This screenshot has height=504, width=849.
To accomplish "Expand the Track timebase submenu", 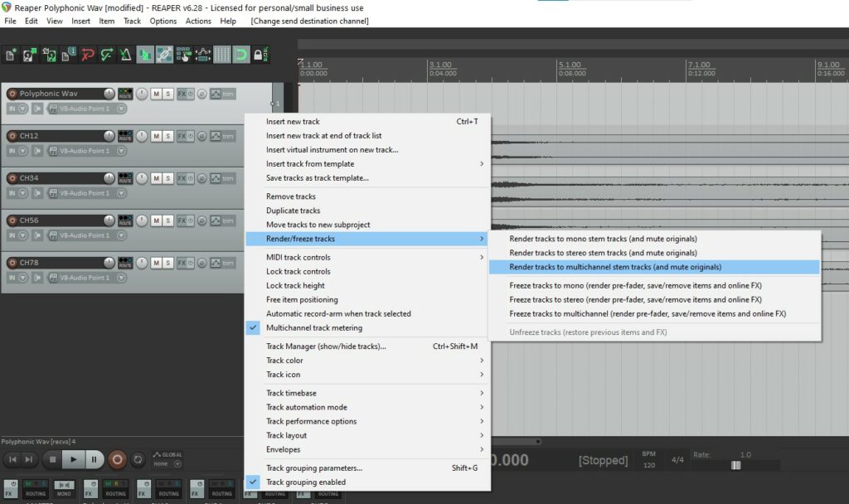I will [367, 393].
